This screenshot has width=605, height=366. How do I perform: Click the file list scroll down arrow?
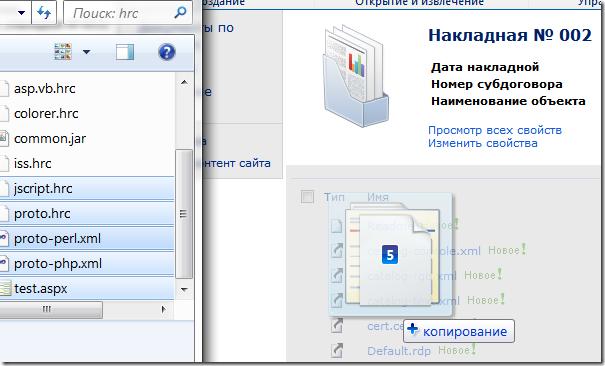(184, 289)
